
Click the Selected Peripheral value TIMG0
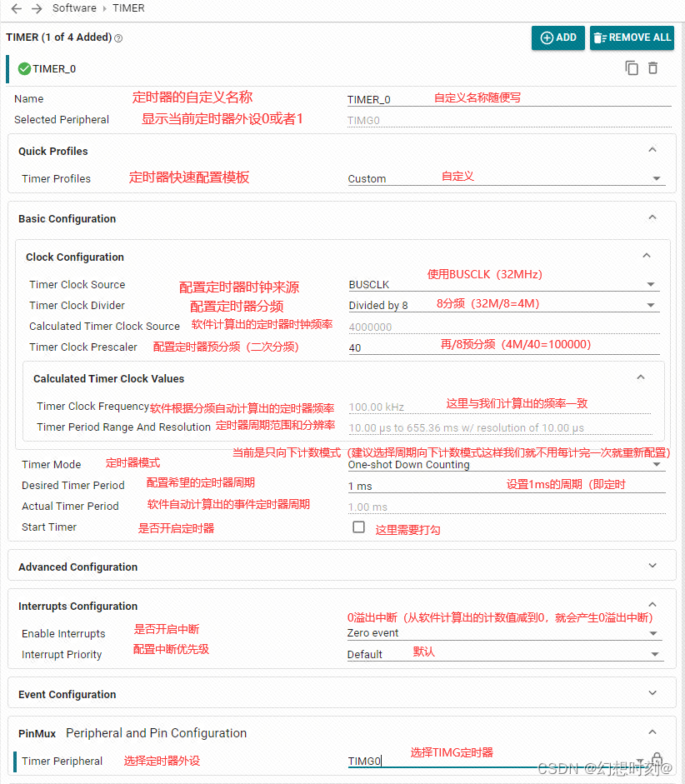(x=363, y=121)
